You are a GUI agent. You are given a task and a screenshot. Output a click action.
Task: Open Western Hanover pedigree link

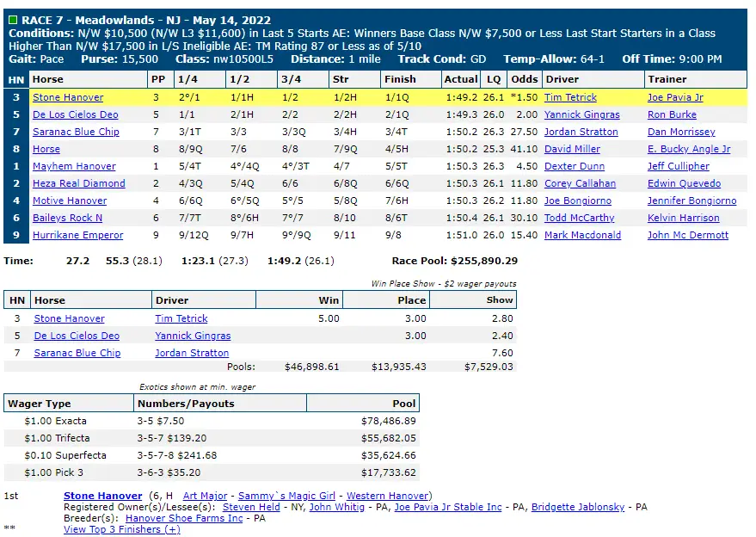coord(388,496)
